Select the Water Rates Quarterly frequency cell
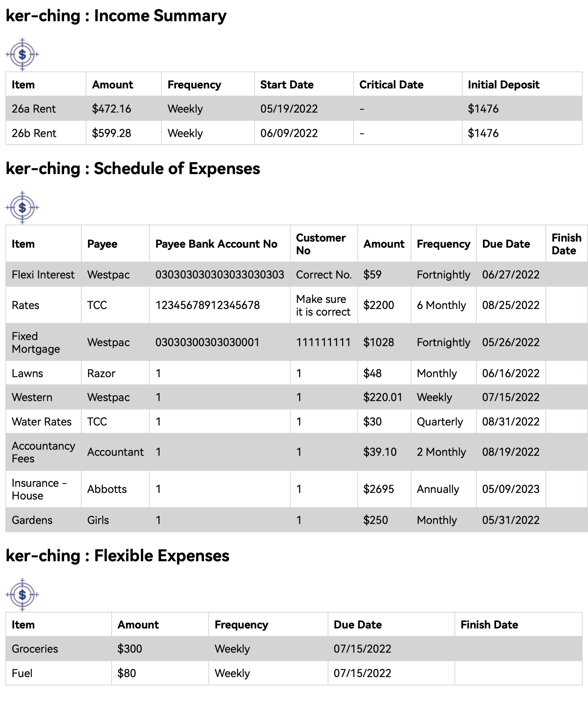This screenshot has height=711, width=588. [443, 422]
